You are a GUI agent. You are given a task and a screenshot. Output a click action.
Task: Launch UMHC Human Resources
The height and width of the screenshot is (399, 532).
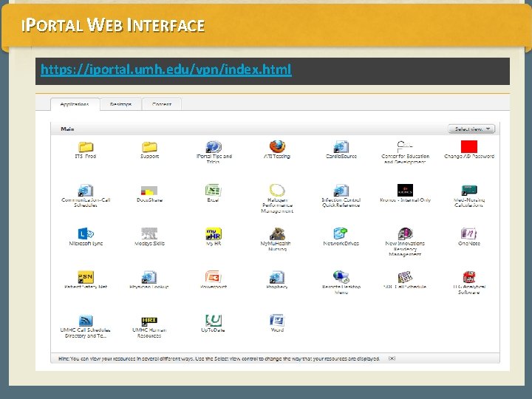pyautogui.click(x=149, y=321)
